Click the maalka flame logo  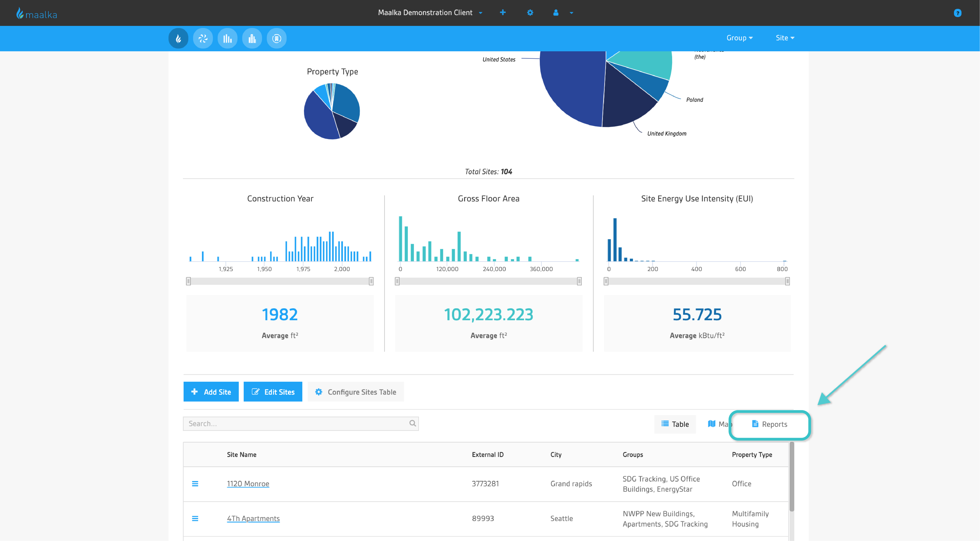(37, 14)
